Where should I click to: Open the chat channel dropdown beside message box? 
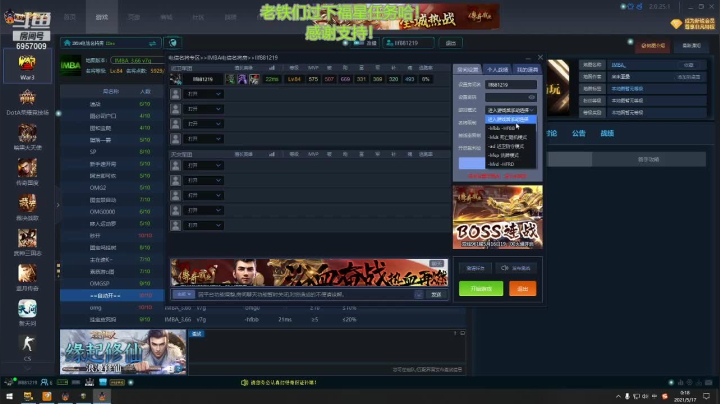click(x=184, y=294)
